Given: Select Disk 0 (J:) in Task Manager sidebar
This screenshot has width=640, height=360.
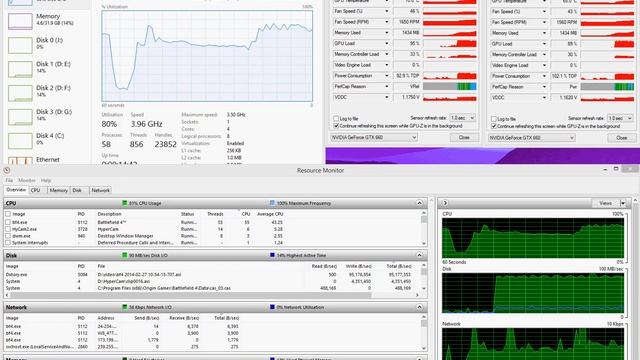Looking at the screenshot, I should (x=45, y=44).
